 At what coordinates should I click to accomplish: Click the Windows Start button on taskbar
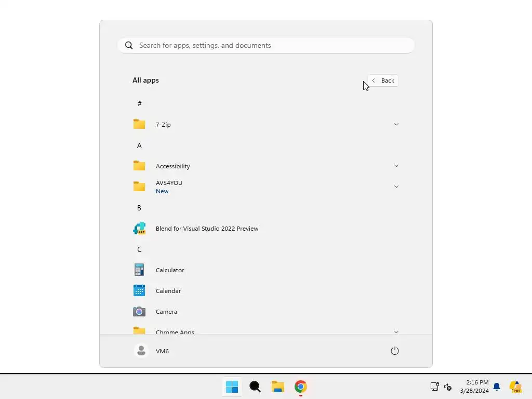pyautogui.click(x=232, y=387)
